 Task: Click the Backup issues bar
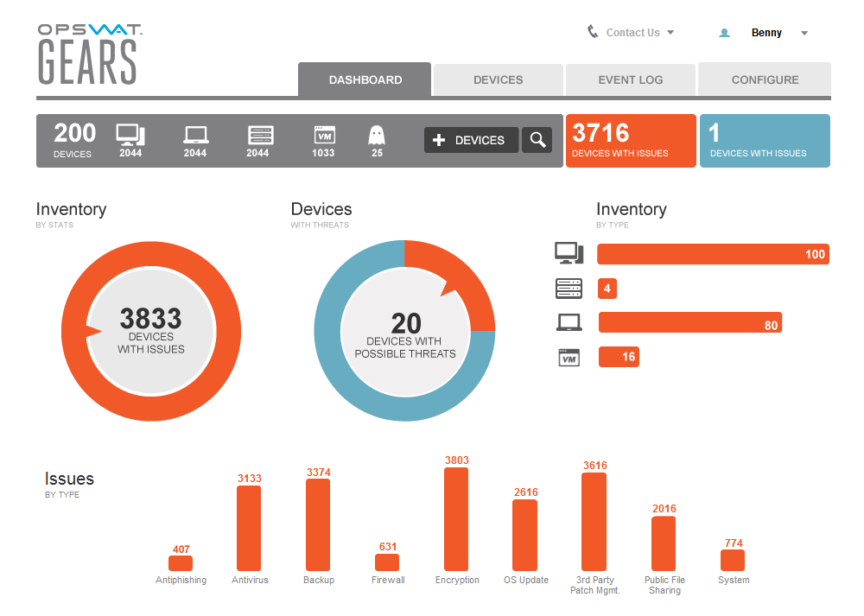[318, 525]
